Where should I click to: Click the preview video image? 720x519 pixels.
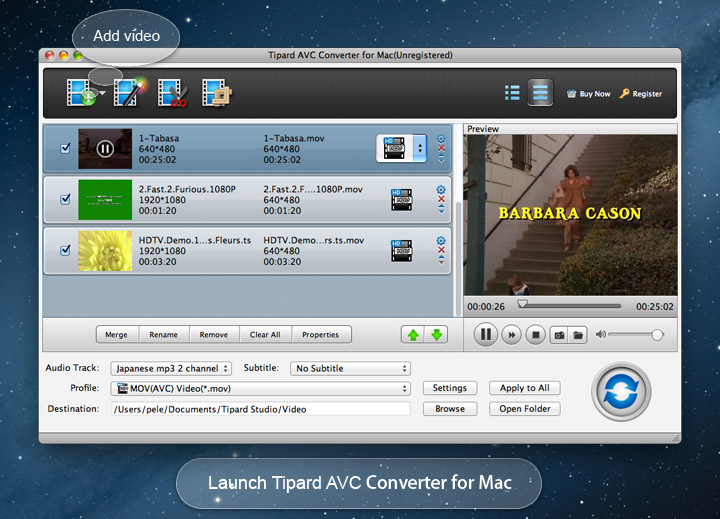coord(570,215)
